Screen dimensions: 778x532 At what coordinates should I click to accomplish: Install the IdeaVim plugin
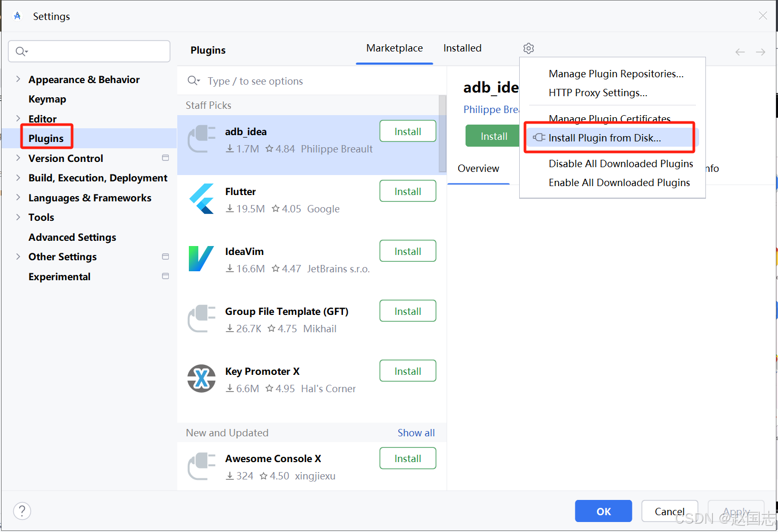tap(408, 251)
